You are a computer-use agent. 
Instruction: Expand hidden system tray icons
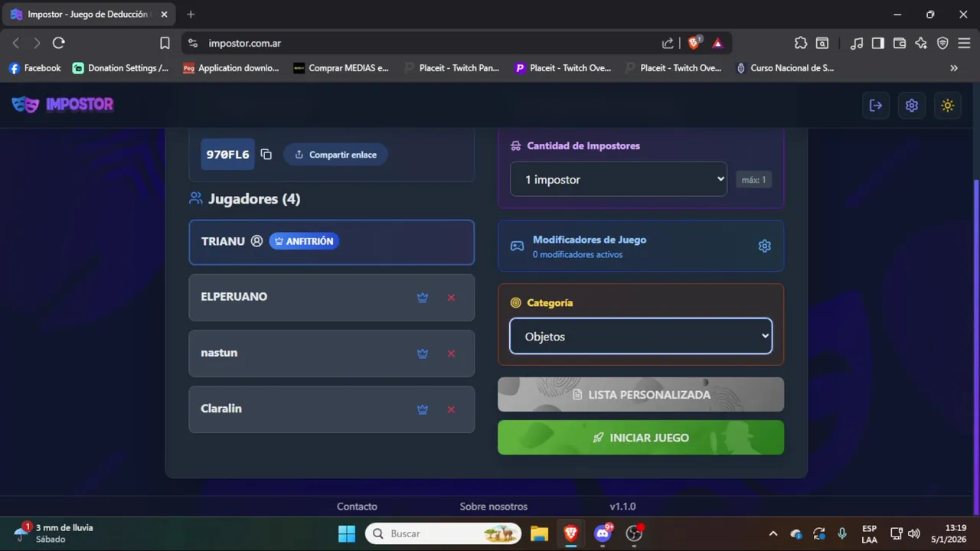pos(773,533)
